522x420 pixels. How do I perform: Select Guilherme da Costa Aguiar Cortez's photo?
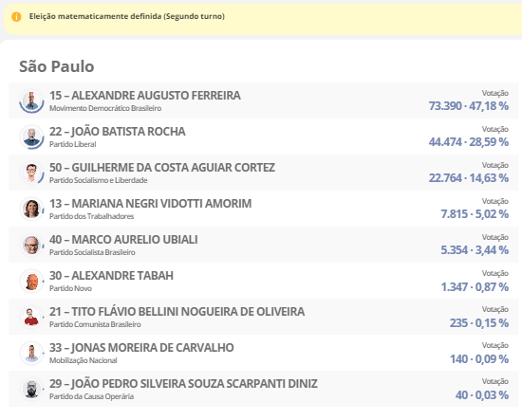[31, 173]
